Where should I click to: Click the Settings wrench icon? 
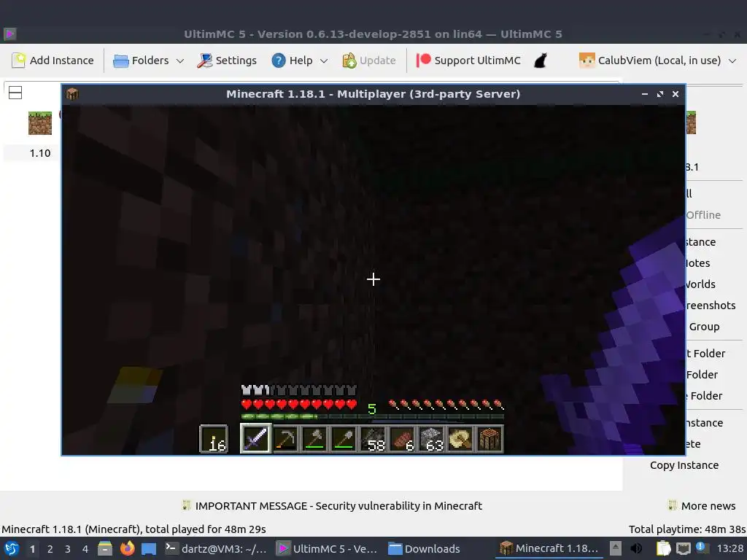[x=204, y=61]
